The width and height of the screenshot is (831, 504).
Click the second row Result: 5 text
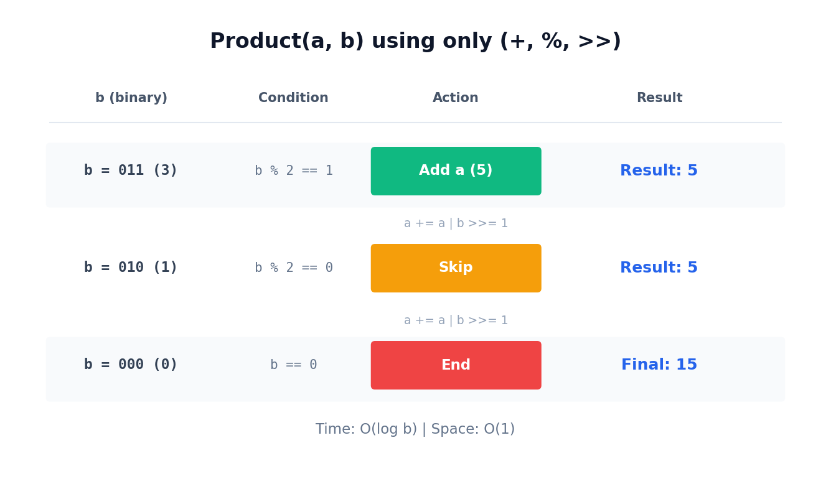[x=659, y=268]
